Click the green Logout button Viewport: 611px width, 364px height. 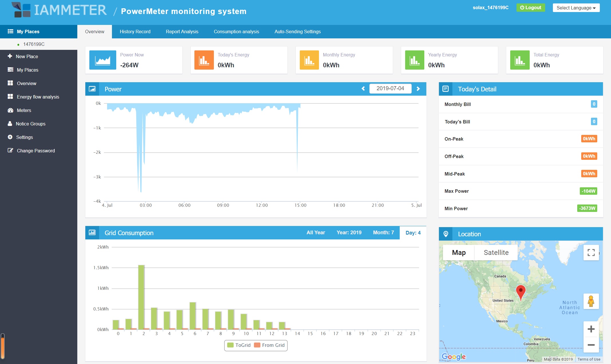[x=531, y=8]
